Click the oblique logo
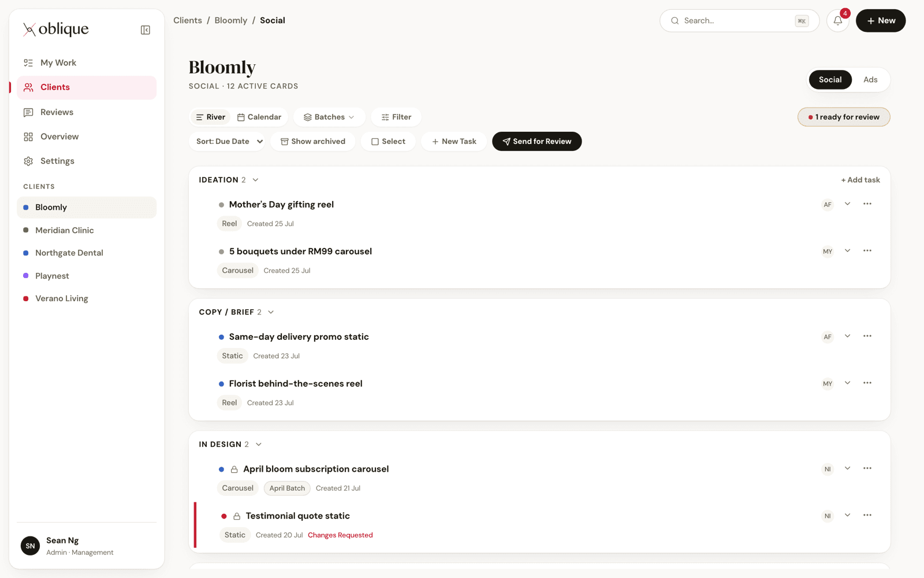924x578 pixels. [x=56, y=29]
